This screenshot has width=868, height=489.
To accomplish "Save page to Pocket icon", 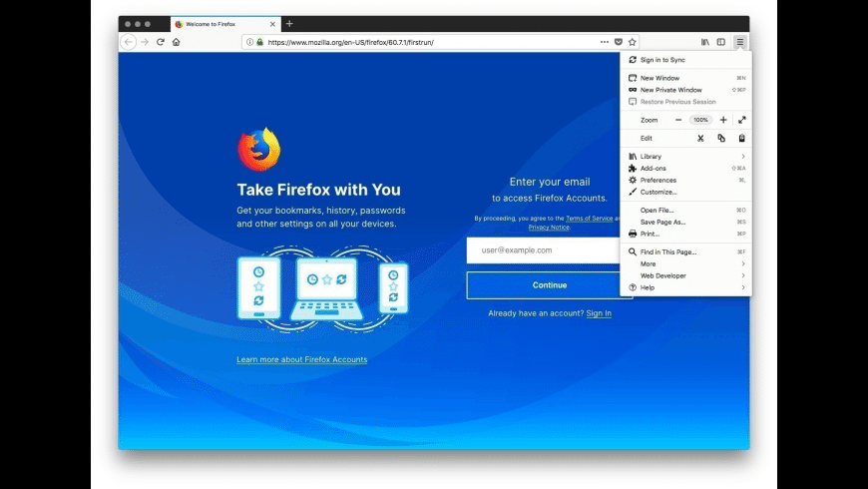I will point(619,42).
